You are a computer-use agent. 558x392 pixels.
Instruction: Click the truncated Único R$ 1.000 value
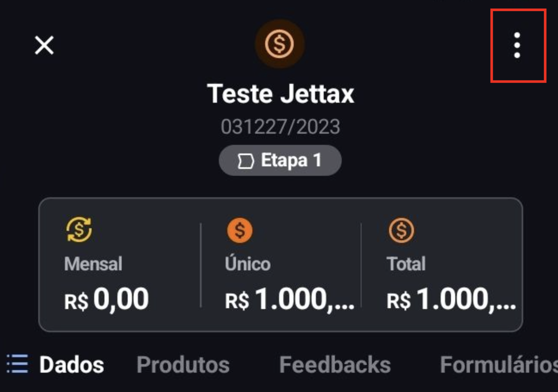pos(290,299)
